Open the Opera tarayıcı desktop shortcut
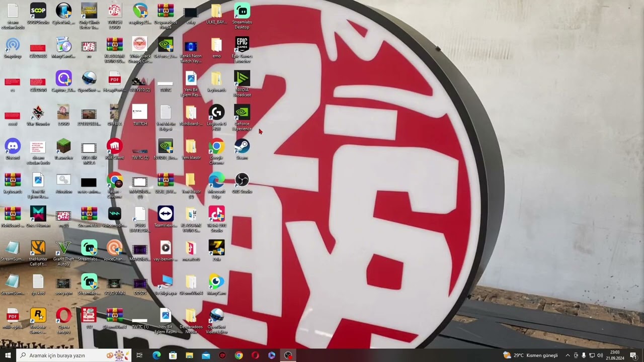644x362 pixels. 63,321
